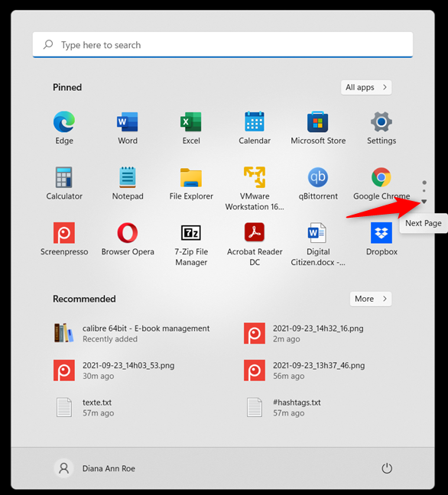Start the Calculator app
The width and height of the screenshot is (448, 495).
click(x=64, y=183)
